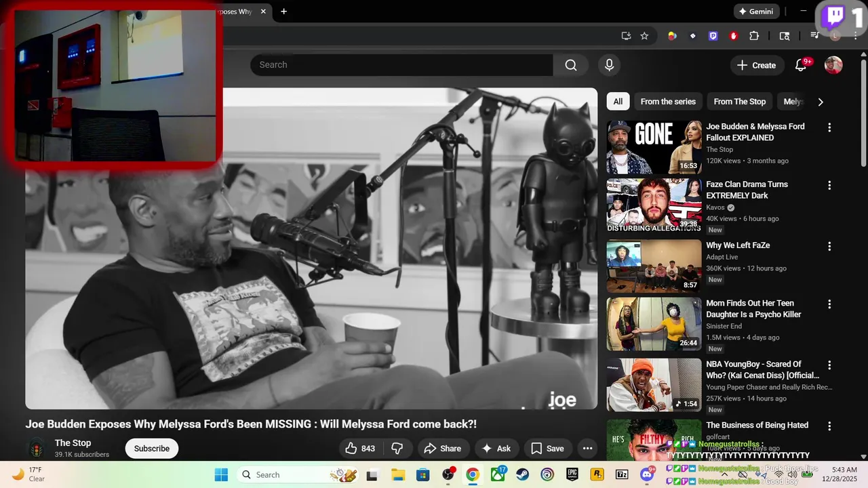Click the red hand ad-blocker extension icon

734,36
